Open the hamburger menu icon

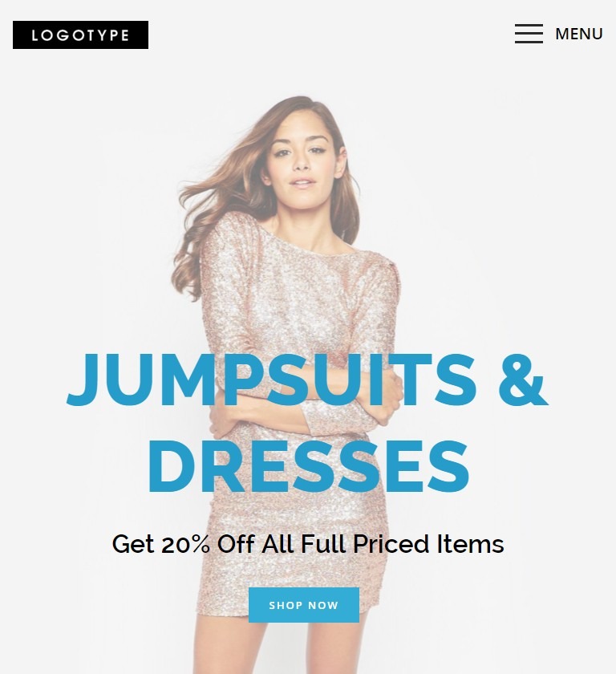coord(529,34)
